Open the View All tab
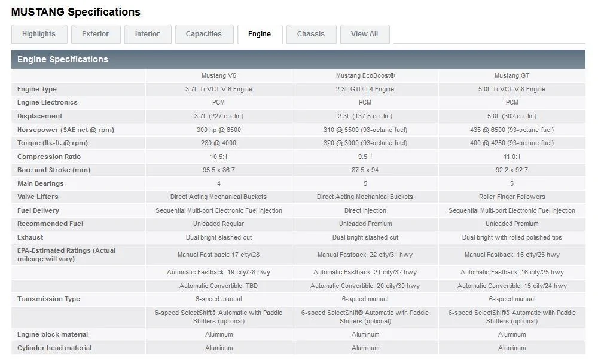The height and width of the screenshot is (364, 601). coord(365,34)
